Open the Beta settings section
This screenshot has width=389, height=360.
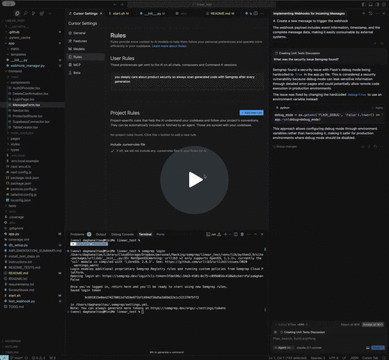(77, 72)
